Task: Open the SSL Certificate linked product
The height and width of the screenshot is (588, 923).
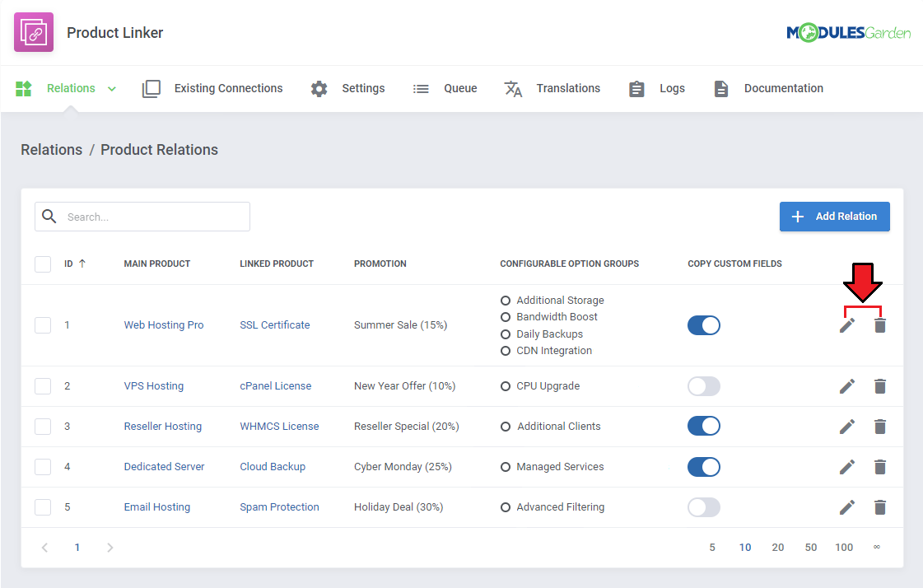Action: pyautogui.click(x=275, y=325)
